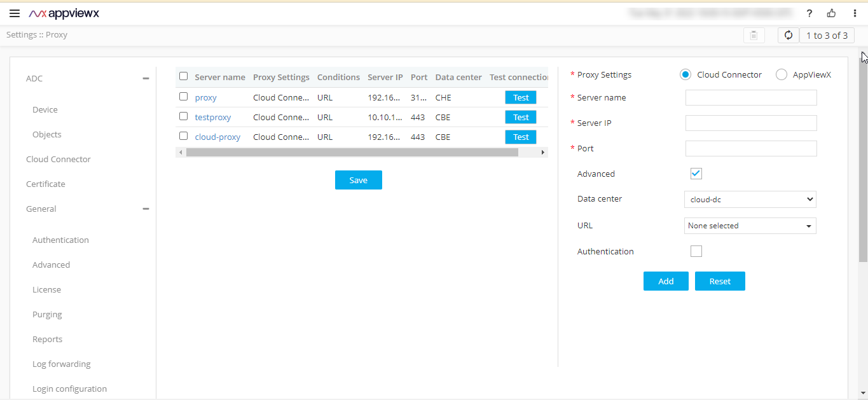The image size is (868, 400).
Task: Click the trash delete icon
Action: click(754, 36)
